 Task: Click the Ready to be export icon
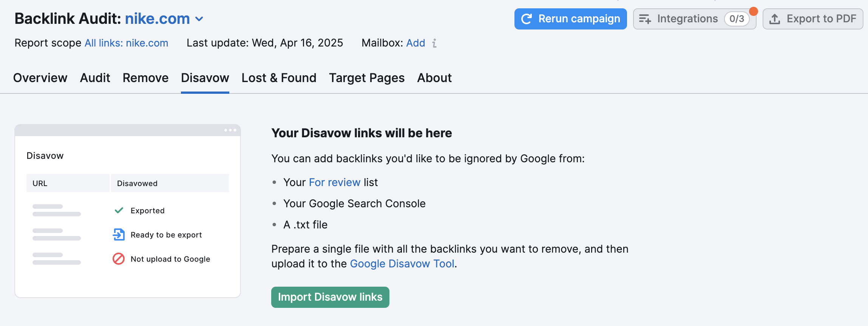pyautogui.click(x=119, y=234)
